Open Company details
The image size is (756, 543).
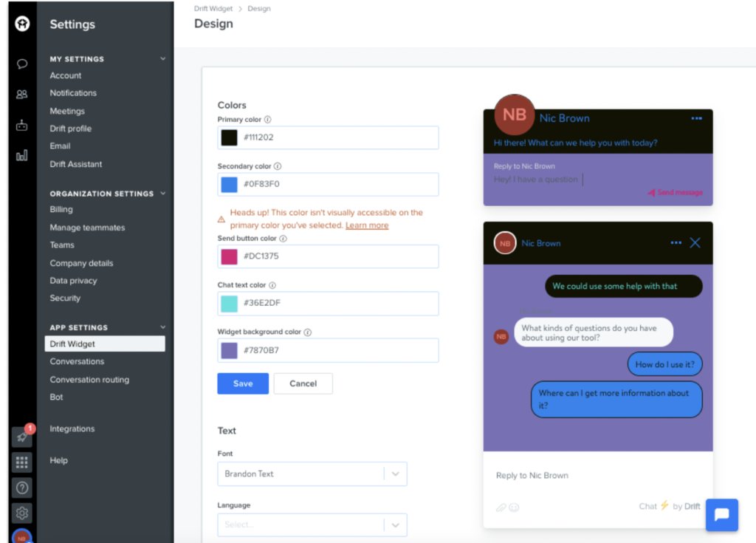(x=81, y=263)
